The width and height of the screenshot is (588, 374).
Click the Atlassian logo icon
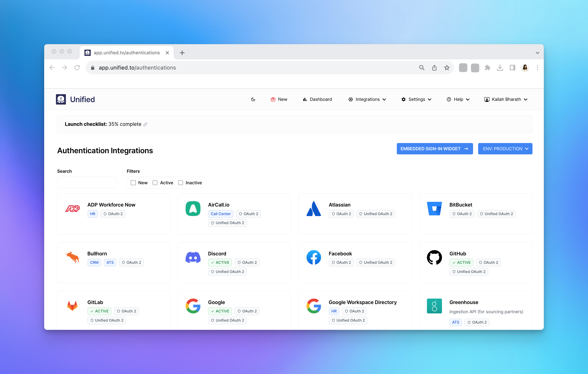(314, 208)
